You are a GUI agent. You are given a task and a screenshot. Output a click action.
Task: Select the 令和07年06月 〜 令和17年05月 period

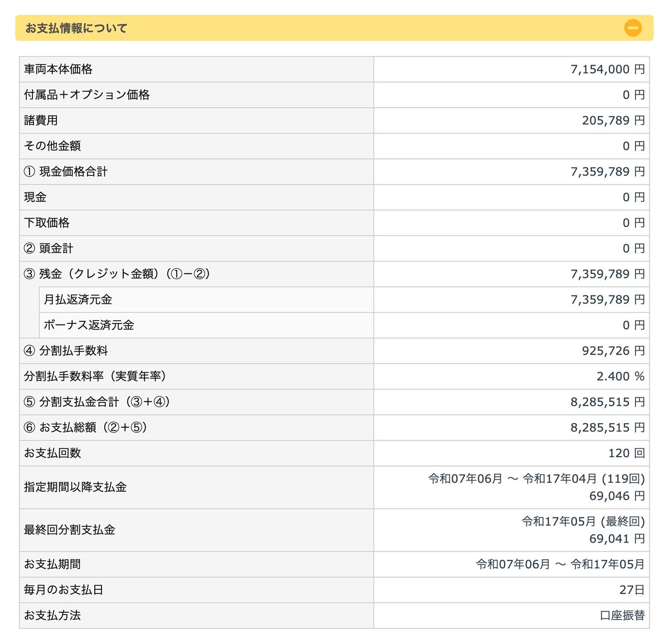[560, 564]
